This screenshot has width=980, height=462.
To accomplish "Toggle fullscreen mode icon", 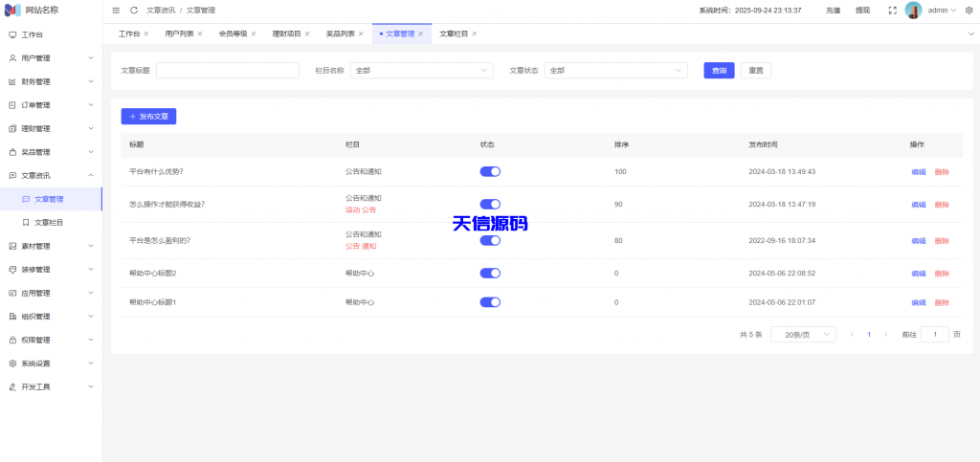I will point(892,10).
